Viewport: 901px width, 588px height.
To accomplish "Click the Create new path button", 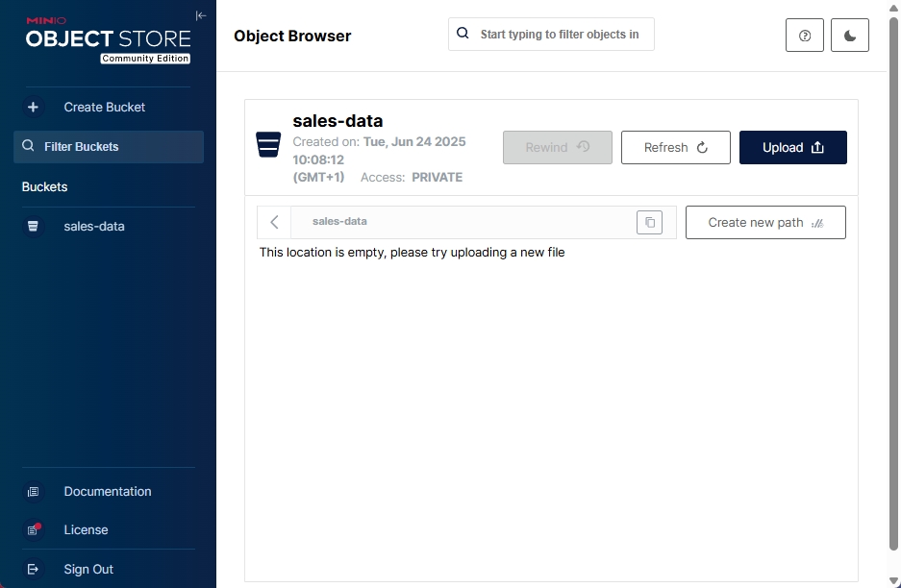I will click(765, 223).
